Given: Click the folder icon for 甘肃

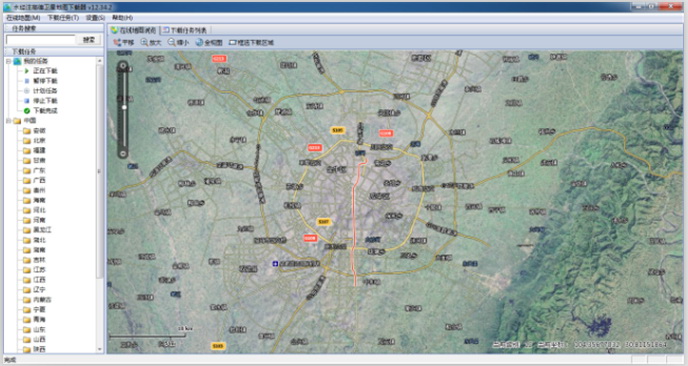Looking at the screenshot, I should click(x=27, y=161).
